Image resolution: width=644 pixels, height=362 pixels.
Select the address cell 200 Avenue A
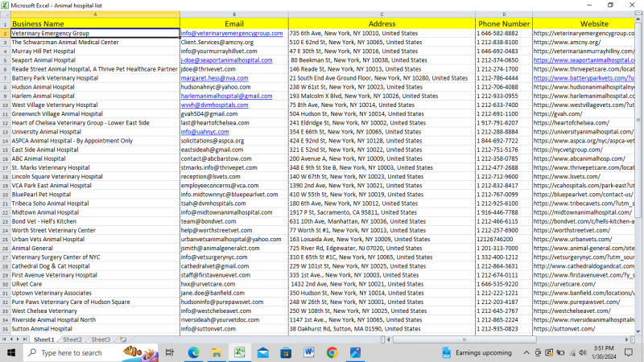(382, 158)
